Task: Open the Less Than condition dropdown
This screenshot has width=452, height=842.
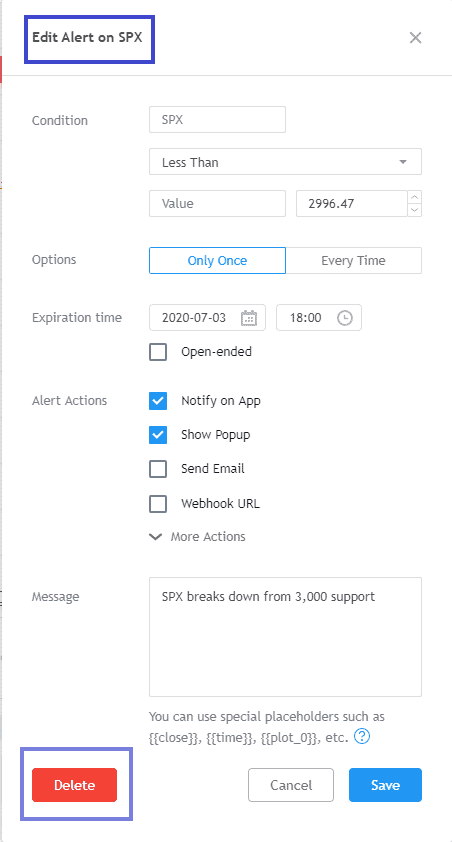Action: pos(285,162)
